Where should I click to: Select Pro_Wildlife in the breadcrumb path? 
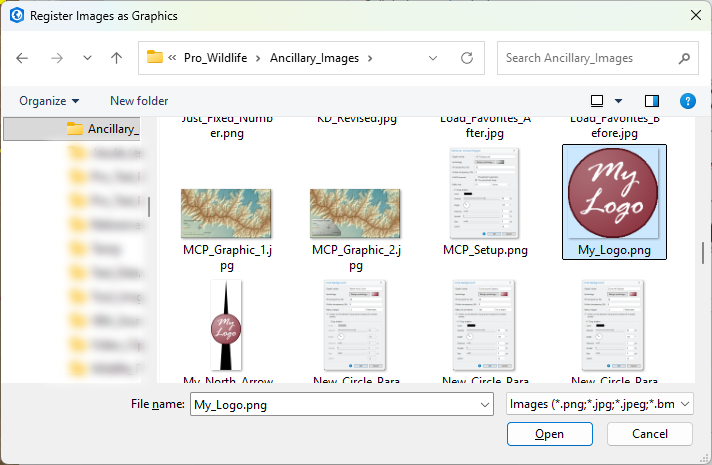[x=215, y=58]
